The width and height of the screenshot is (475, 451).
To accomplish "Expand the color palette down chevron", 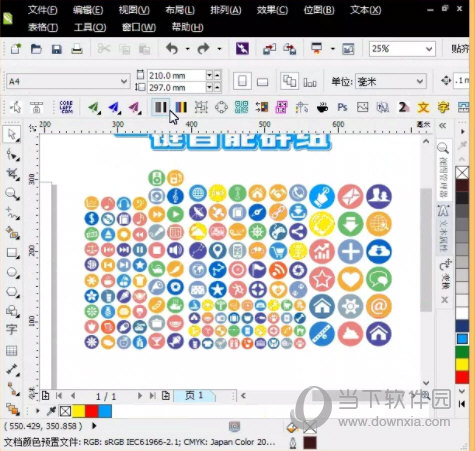I will (x=462, y=391).
